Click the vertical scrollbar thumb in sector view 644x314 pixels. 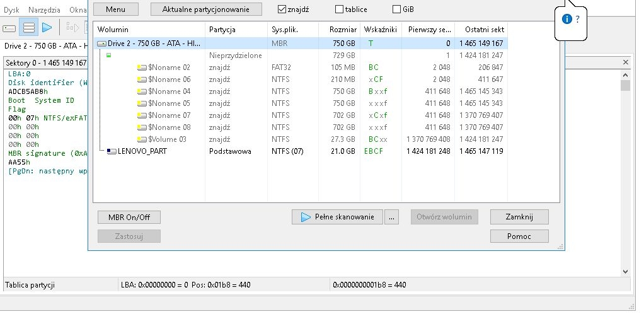pyautogui.click(x=625, y=86)
